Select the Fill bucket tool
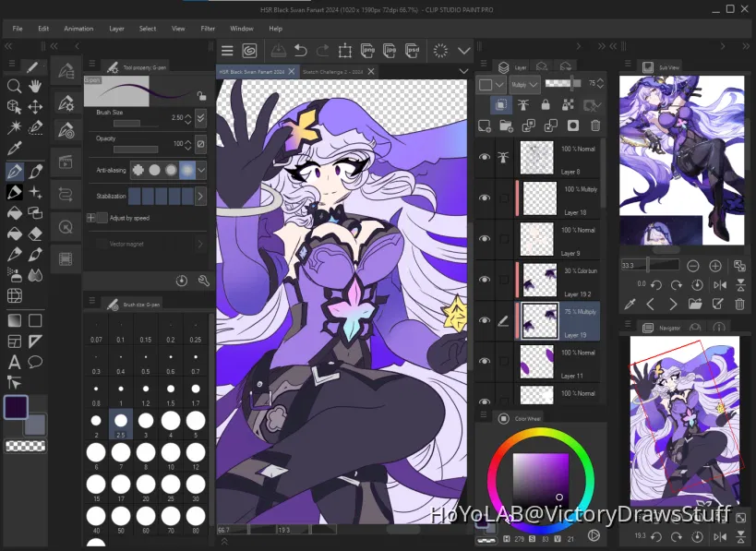This screenshot has height=551, width=756. [14, 213]
